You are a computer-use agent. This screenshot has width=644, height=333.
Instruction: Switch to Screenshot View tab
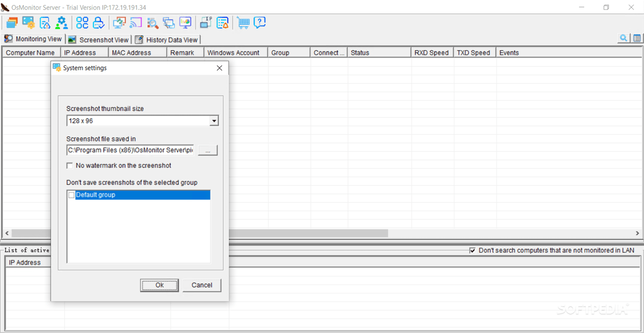(99, 40)
